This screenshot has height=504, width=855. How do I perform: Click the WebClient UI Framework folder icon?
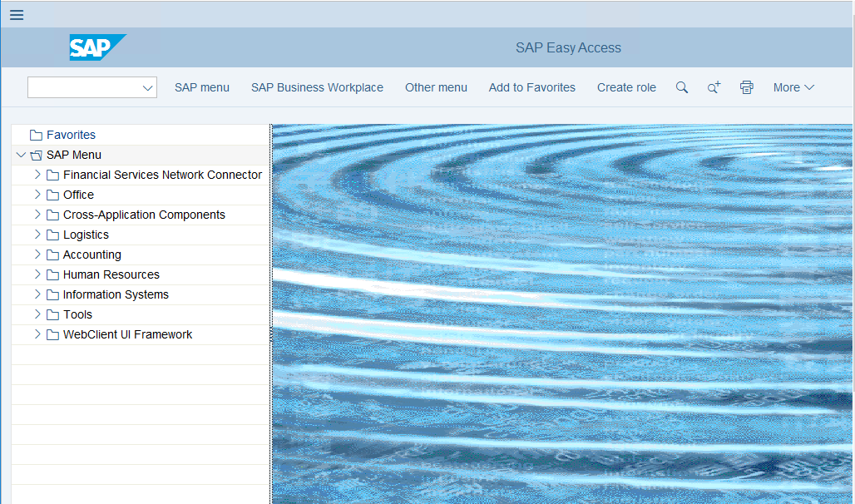(x=53, y=334)
